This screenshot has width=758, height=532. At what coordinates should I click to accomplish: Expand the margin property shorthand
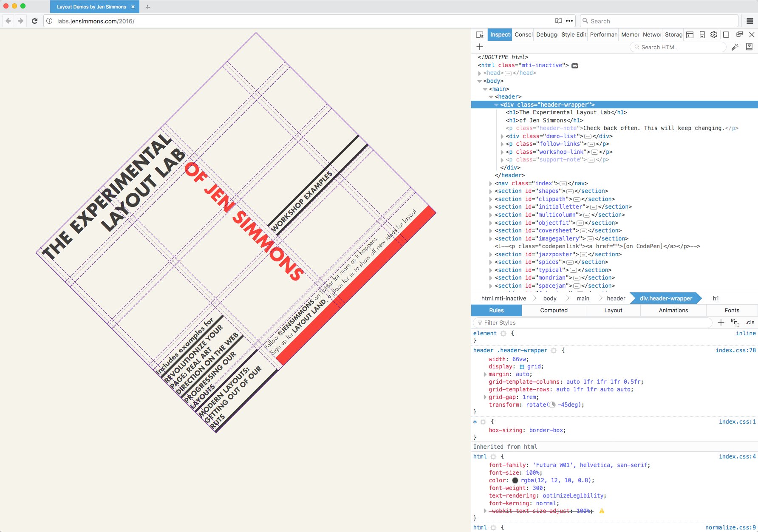485,374
